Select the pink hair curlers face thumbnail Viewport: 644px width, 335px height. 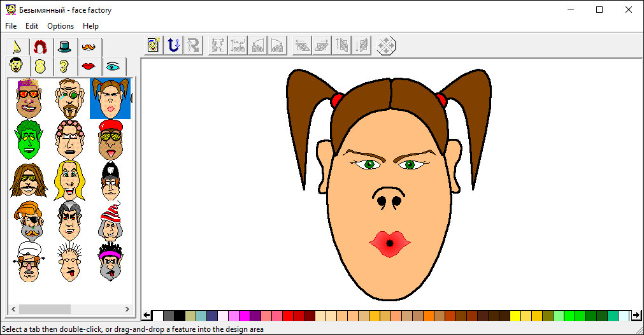pos(69,139)
